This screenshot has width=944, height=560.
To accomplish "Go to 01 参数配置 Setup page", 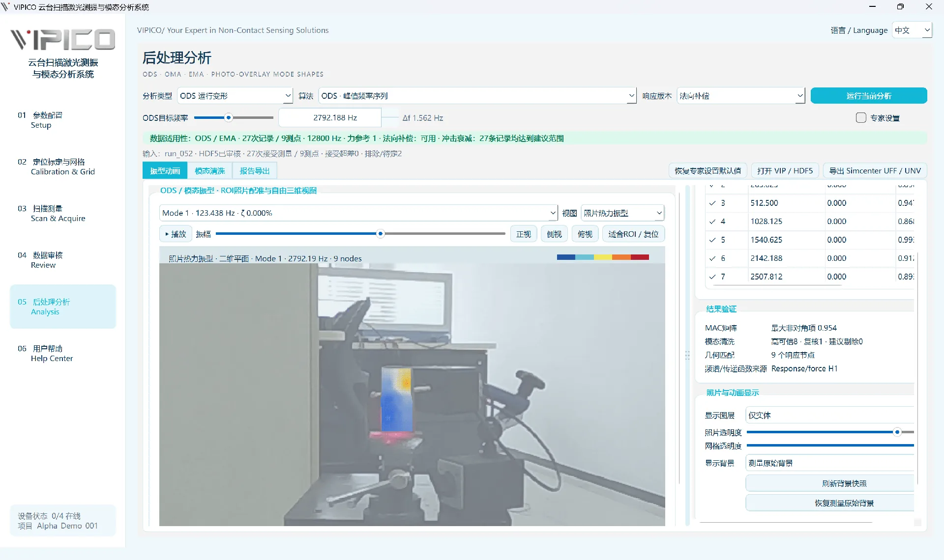I will click(x=63, y=120).
